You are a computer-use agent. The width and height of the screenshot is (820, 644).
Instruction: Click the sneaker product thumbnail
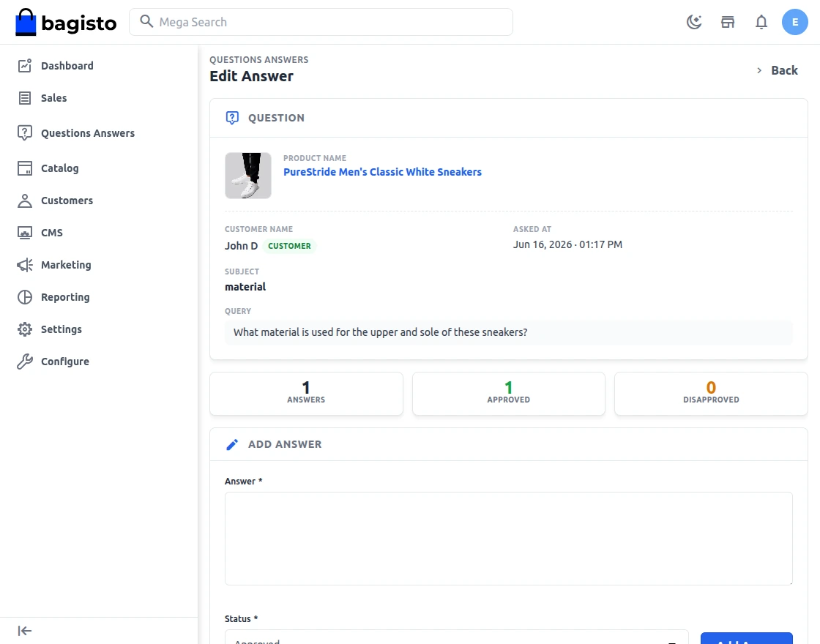click(248, 176)
